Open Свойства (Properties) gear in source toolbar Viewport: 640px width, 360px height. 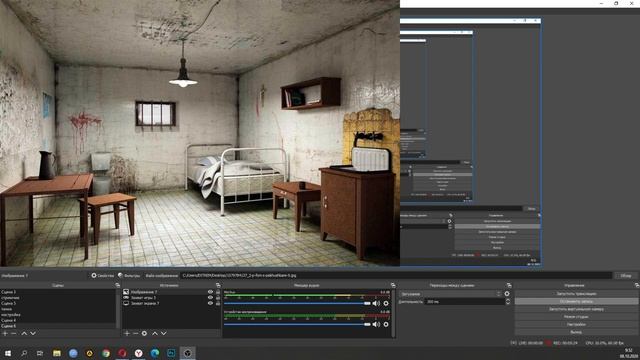point(102,276)
